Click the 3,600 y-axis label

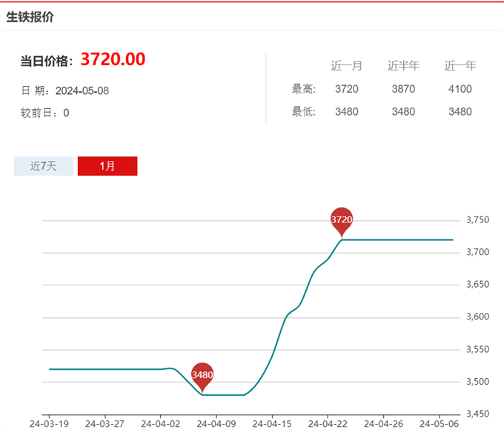pyautogui.click(x=477, y=317)
